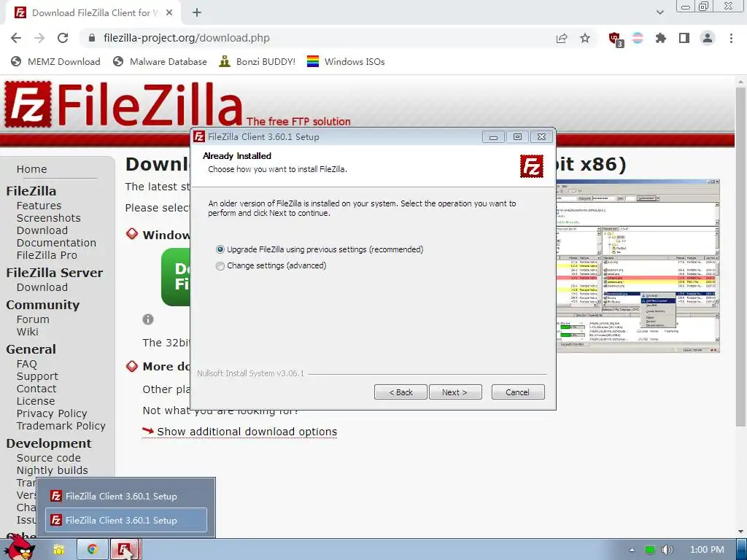The width and height of the screenshot is (747, 560).
Task: Close the Download FileZilla Client tab
Action: pyautogui.click(x=169, y=13)
